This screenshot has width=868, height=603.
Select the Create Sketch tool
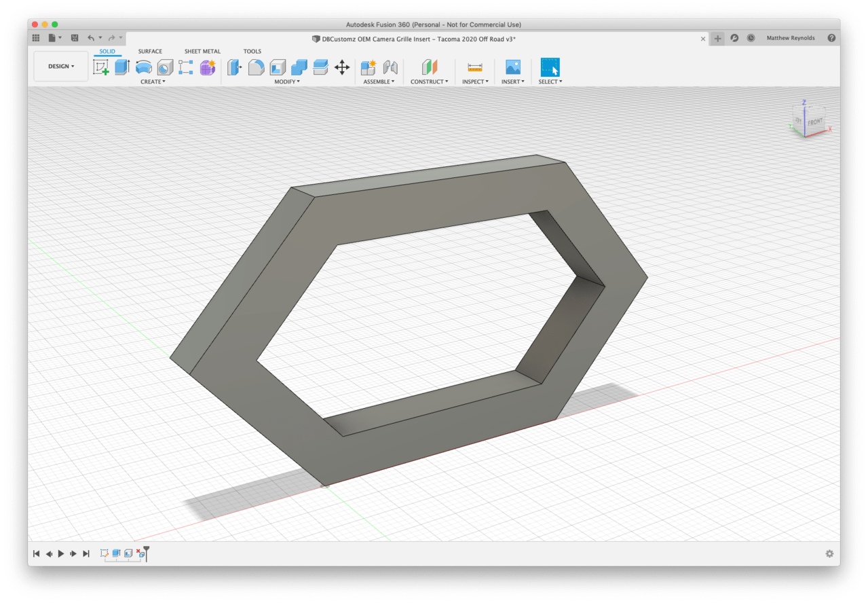101,67
